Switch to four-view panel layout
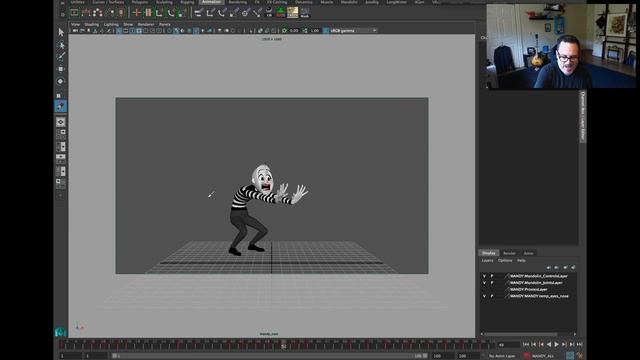 pos(61,134)
